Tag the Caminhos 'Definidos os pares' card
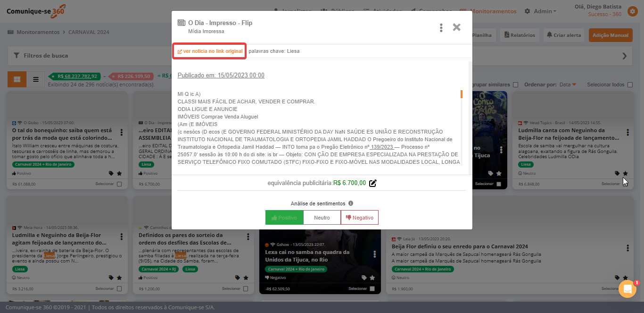Screen dimensions: 644x313 click(238, 278)
